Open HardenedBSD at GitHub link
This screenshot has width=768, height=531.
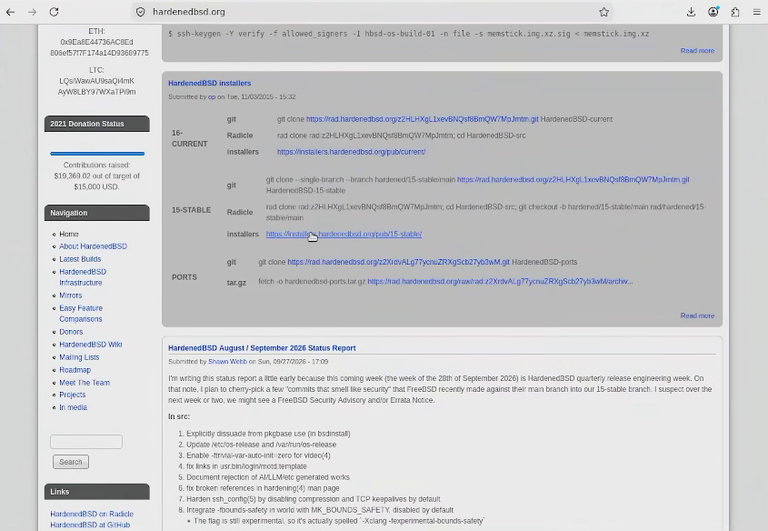[90, 525]
